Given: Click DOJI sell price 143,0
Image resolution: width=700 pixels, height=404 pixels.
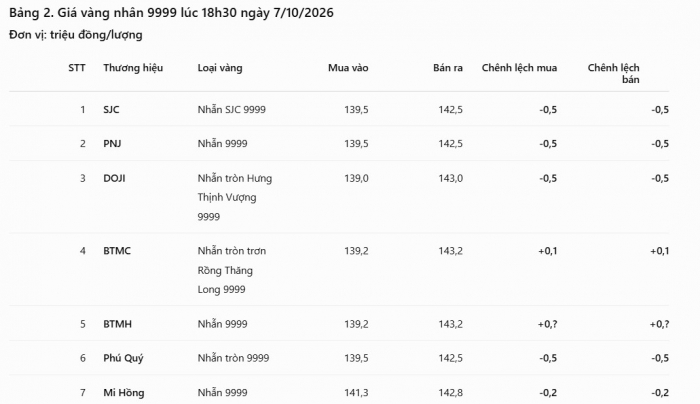Looking at the screenshot, I should 450,178.
